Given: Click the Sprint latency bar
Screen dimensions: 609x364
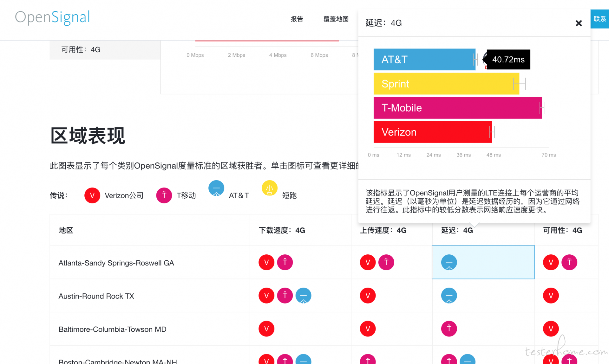Looking at the screenshot, I should (x=446, y=84).
